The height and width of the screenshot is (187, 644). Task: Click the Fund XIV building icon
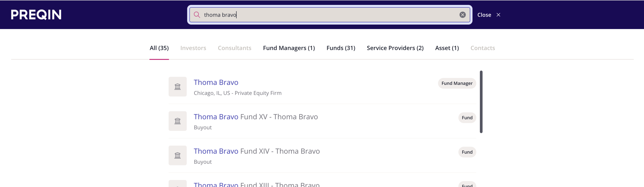pos(177,155)
